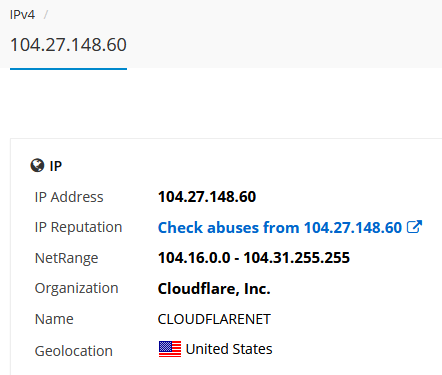Click the CLOUDFLARENET name value
This screenshot has width=442, height=375.
(214, 319)
